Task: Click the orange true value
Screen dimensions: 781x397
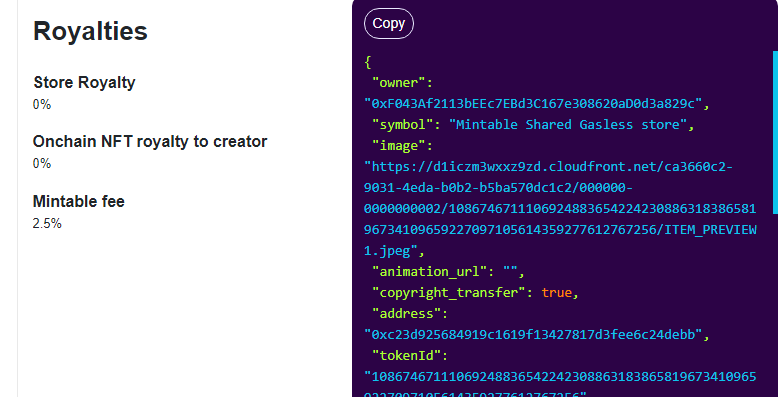Action: pyautogui.click(x=556, y=292)
